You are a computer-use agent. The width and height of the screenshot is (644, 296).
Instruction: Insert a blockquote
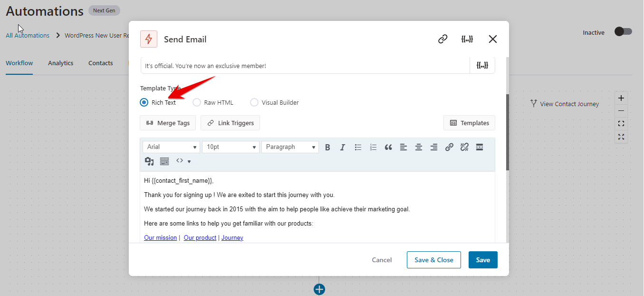[x=388, y=147]
